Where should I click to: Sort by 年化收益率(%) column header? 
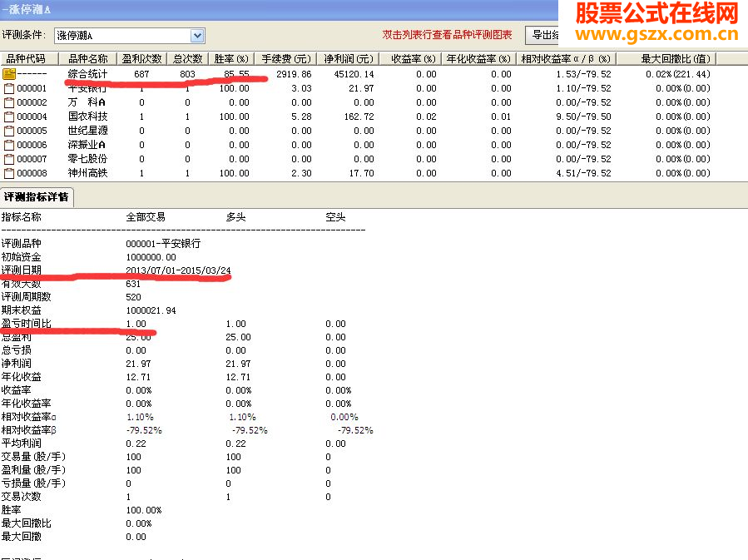[478, 59]
